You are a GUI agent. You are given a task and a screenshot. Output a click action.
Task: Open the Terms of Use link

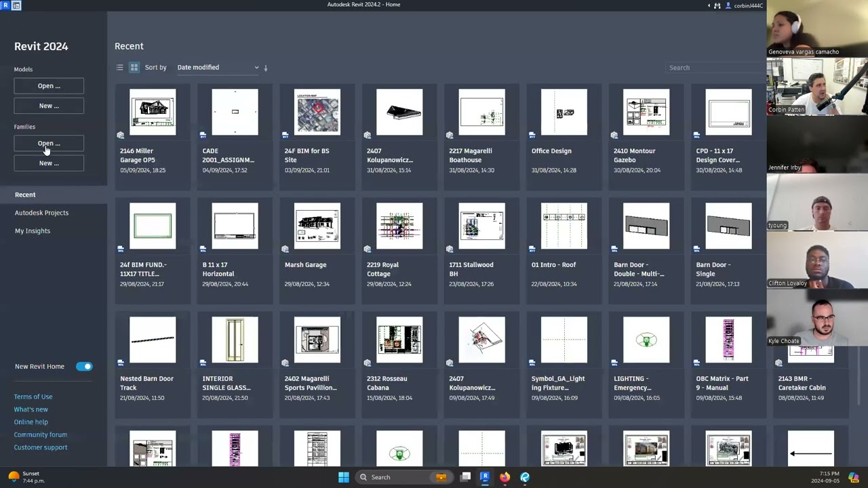point(33,396)
